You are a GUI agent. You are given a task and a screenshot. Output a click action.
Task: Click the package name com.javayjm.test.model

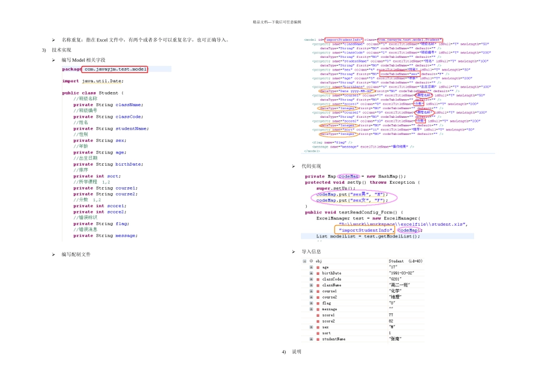pos(115,69)
